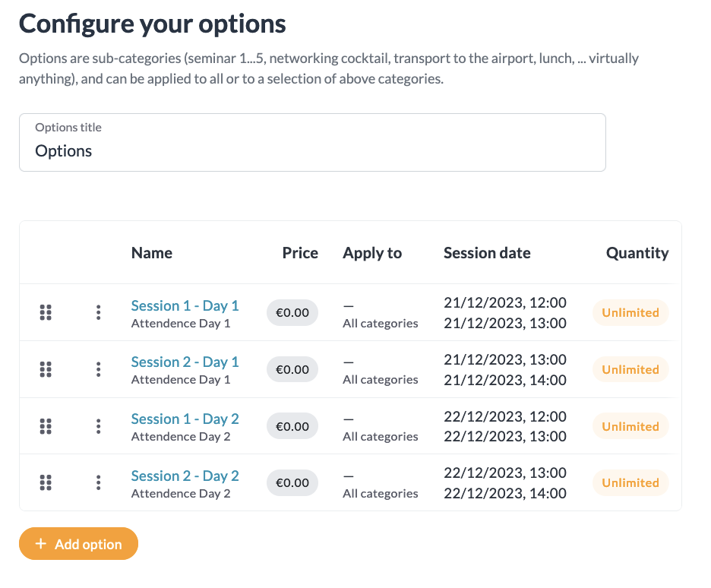Select the Session 2 - Day 2 link
The height and width of the screenshot is (588, 711).
(185, 476)
